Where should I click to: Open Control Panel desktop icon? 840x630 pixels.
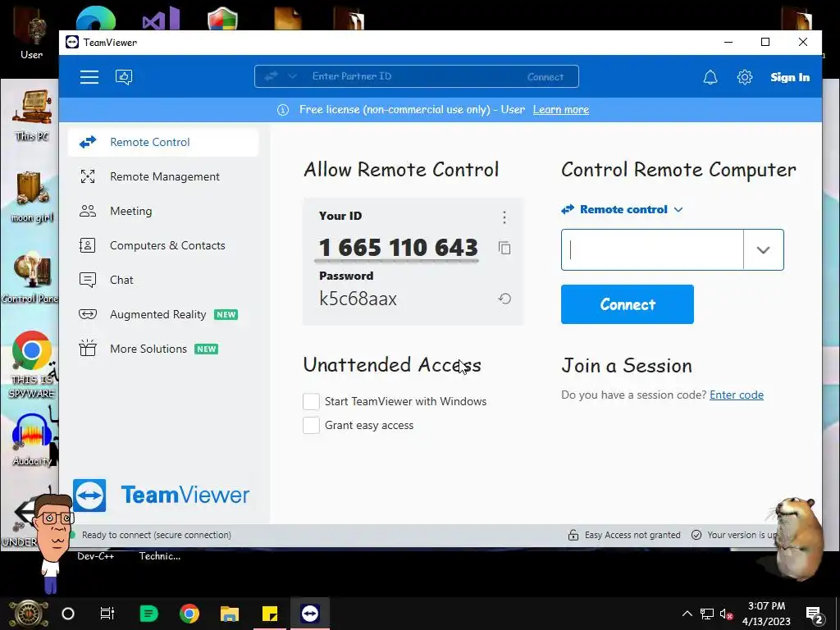point(30,277)
